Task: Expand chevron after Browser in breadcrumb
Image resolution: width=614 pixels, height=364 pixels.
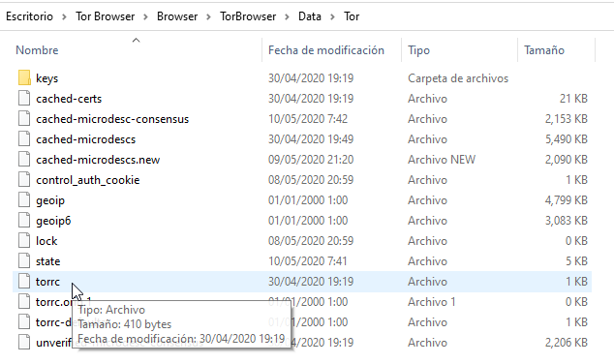Action: click(x=209, y=16)
